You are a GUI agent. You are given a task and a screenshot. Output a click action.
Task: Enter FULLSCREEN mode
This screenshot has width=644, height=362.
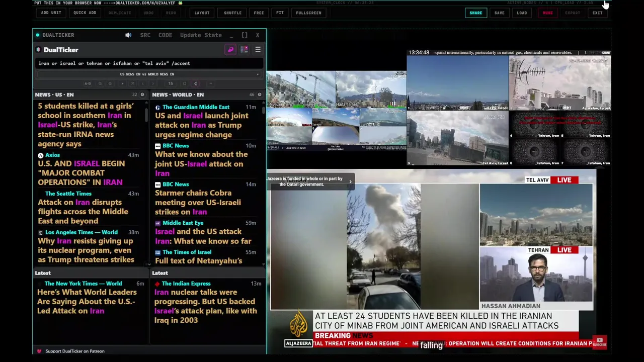coord(308,13)
